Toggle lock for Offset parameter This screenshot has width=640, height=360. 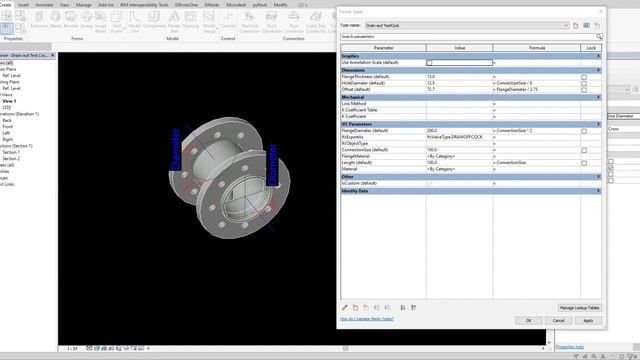coord(584,90)
